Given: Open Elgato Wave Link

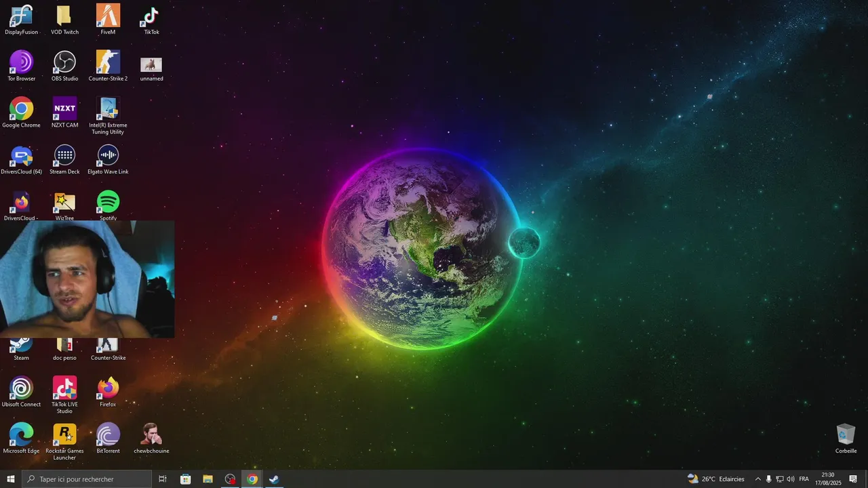Looking at the screenshot, I should point(108,160).
